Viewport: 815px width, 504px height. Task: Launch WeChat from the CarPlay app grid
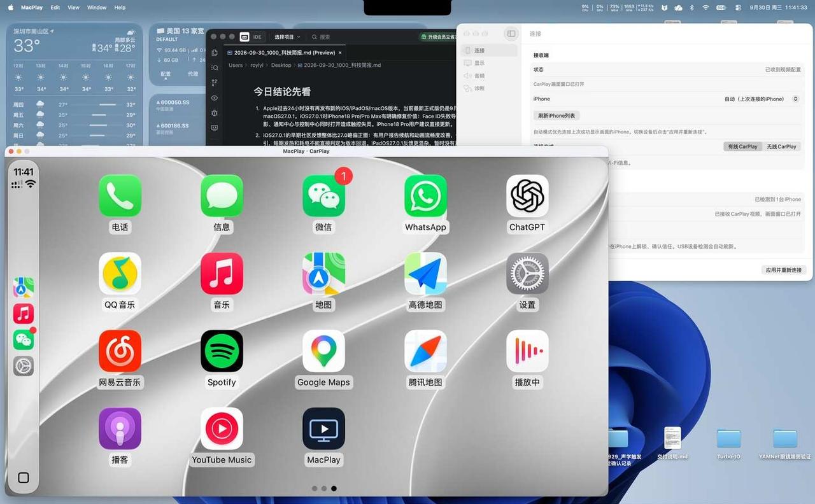point(323,196)
